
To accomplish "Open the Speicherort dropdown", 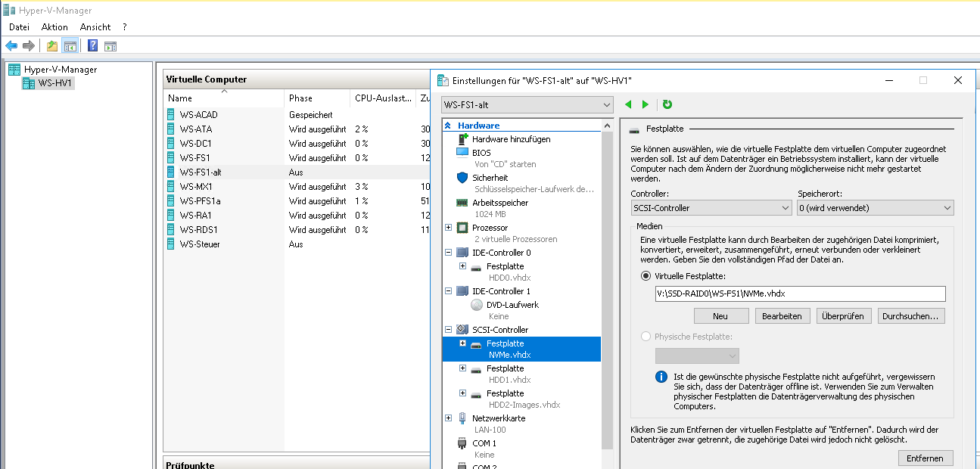I will (876, 207).
